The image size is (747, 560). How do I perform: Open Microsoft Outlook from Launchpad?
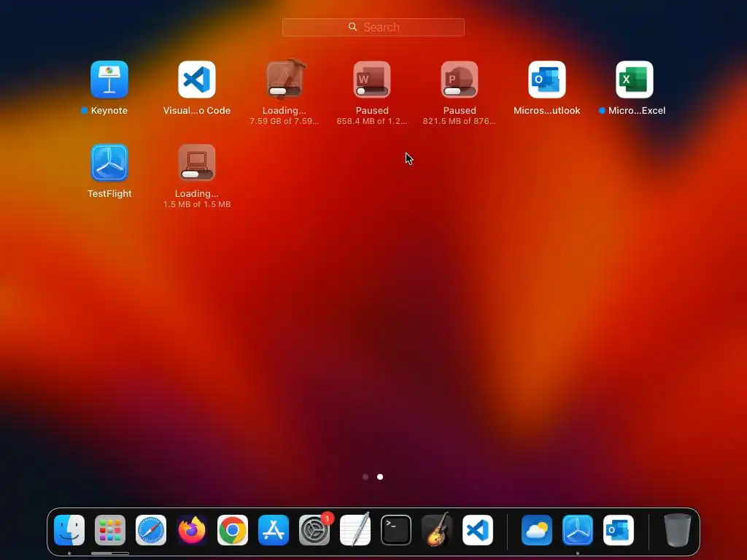click(547, 79)
